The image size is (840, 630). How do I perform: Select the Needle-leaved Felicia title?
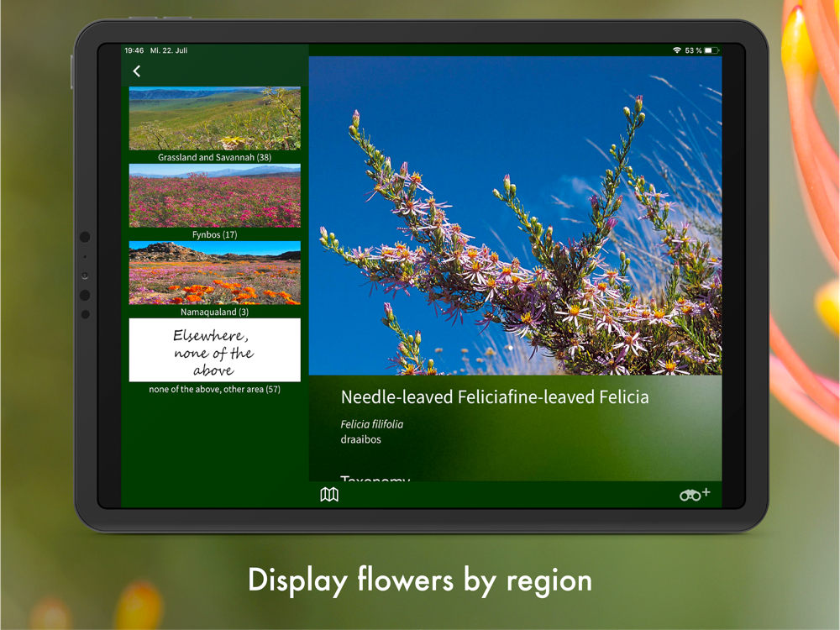495,397
